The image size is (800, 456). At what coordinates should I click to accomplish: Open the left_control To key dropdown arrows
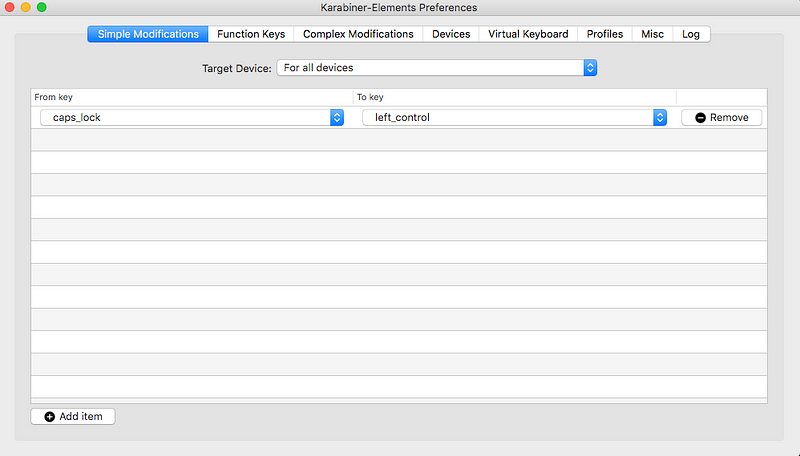point(660,117)
